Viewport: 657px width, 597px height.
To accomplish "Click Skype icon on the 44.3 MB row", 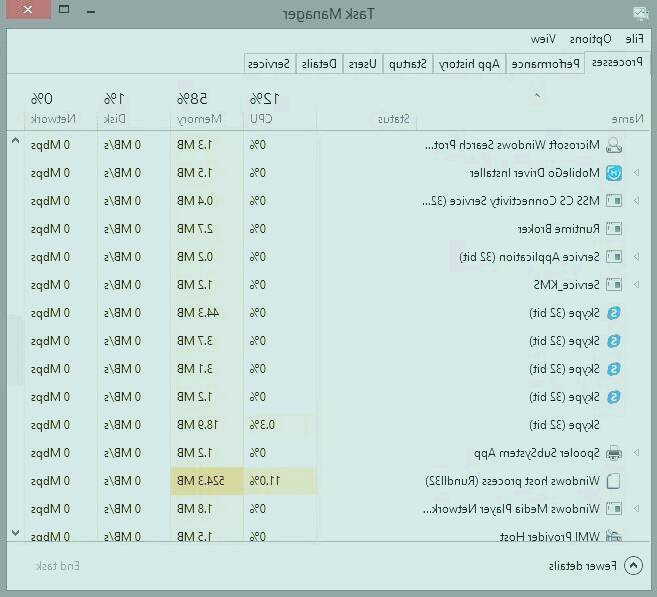I will coord(614,313).
